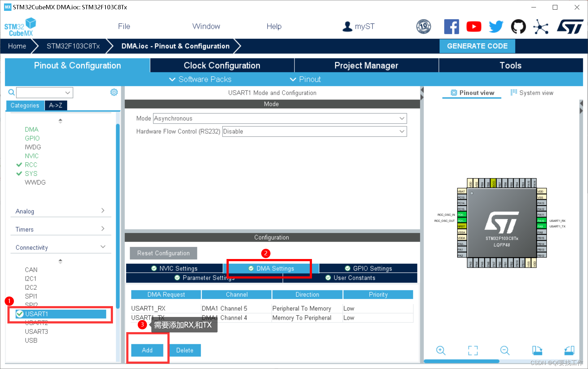588x369 pixels.
Task: Click the categories list vertical scrollbar
Action: [118, 216]
